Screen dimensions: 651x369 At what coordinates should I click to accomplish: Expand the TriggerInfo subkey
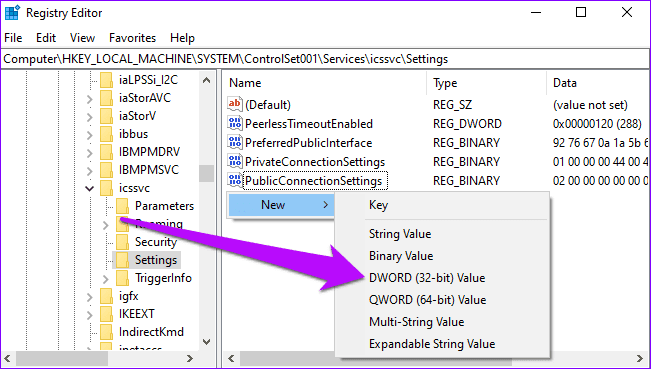click(106, 279)
